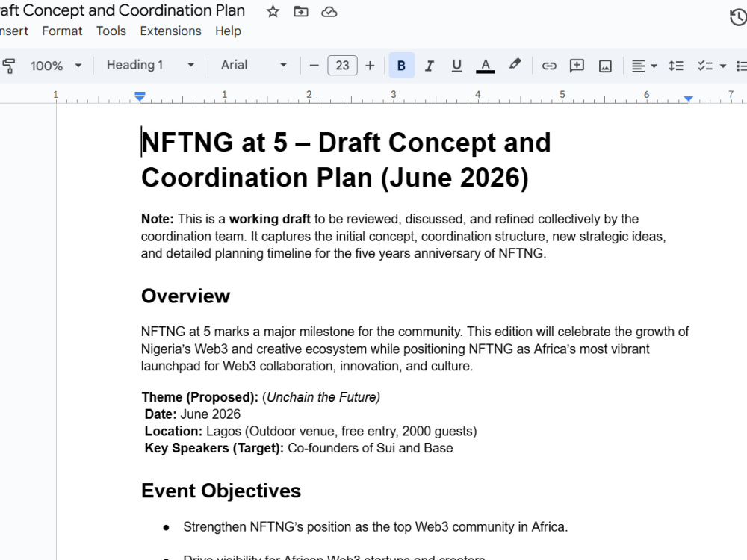Open line and paragraph spacing

click(676, 66)
